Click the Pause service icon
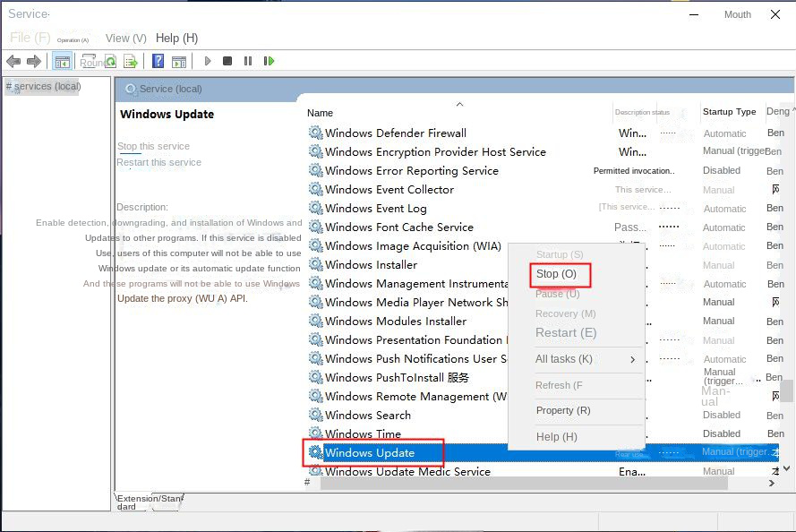This screenshot has width=796, height=532. (x=247, y=60)
